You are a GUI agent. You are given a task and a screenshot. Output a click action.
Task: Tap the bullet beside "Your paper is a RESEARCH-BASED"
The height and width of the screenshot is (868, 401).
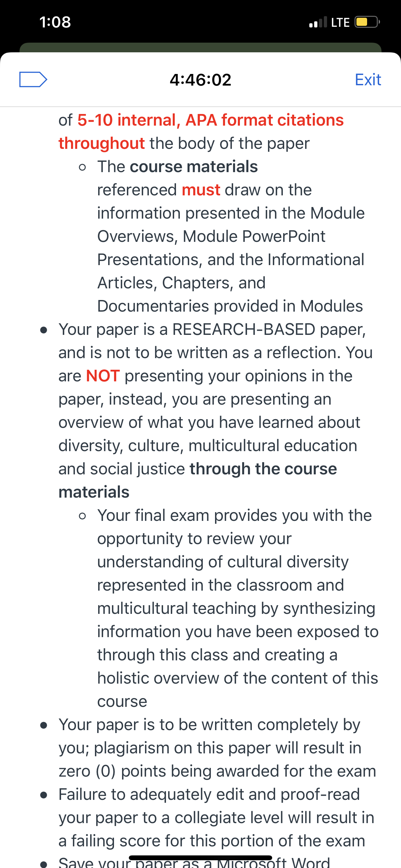(44, 330)
